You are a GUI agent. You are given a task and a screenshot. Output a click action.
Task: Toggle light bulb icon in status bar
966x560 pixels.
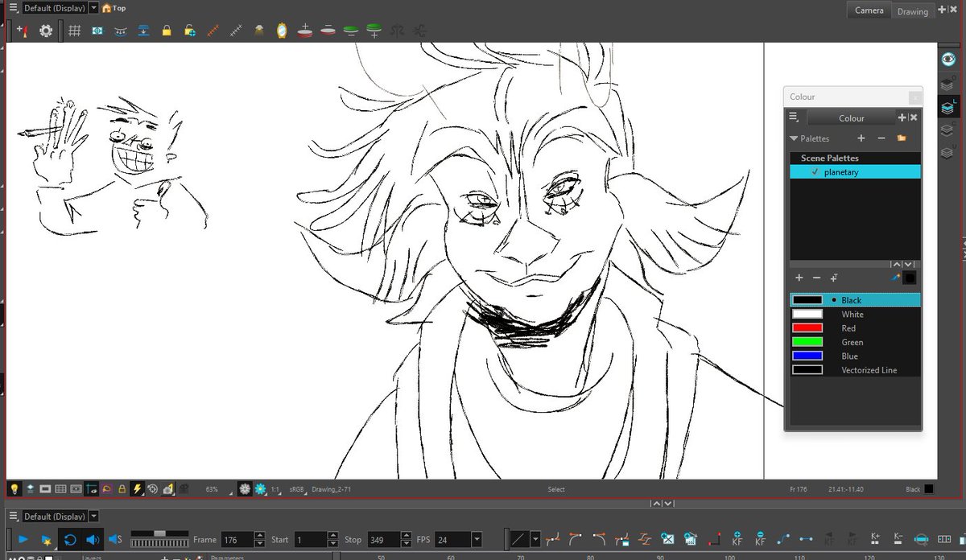click(14, 488)
